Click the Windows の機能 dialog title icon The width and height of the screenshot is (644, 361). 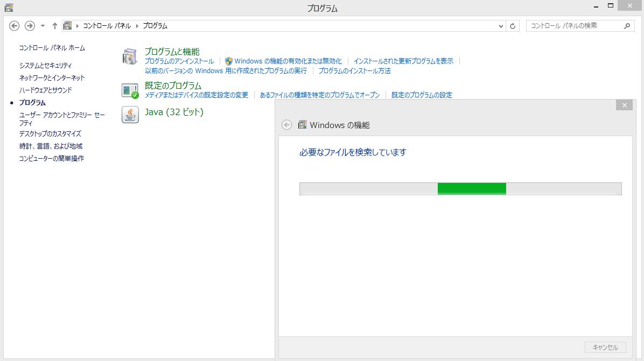(x=302, y=125)
